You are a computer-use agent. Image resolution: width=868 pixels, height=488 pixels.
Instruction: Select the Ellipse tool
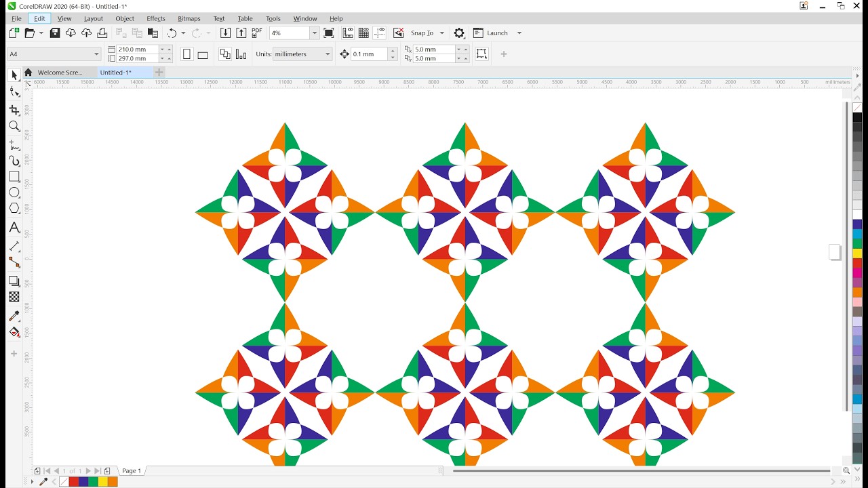(x=14, y=192)
